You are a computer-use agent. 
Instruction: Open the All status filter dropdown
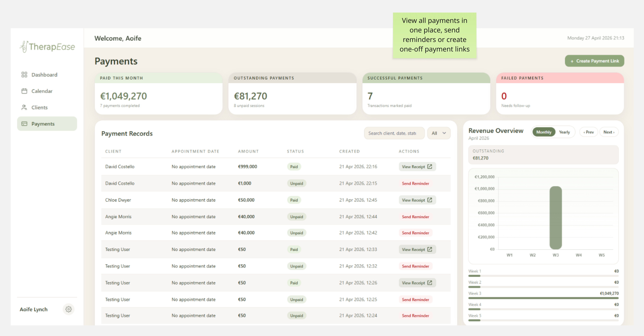pyautogui.click(x=439, y=133)
